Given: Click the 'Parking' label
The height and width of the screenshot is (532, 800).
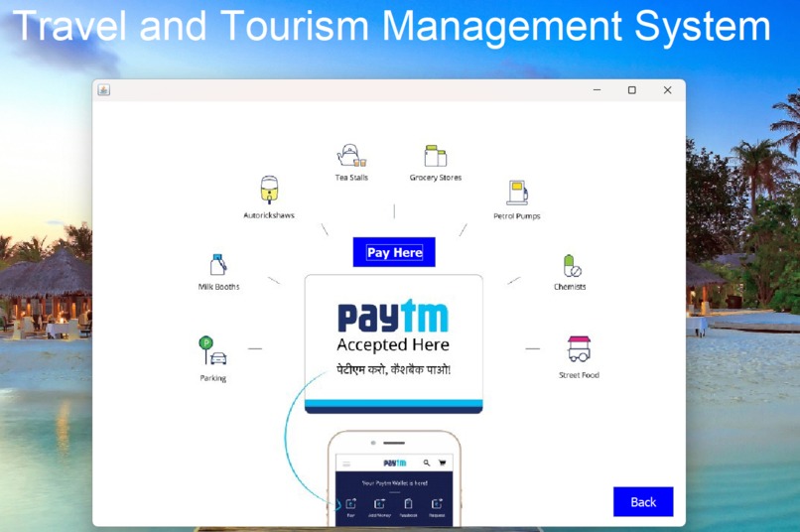Looking at the screenshot, I should pos(212,378).
